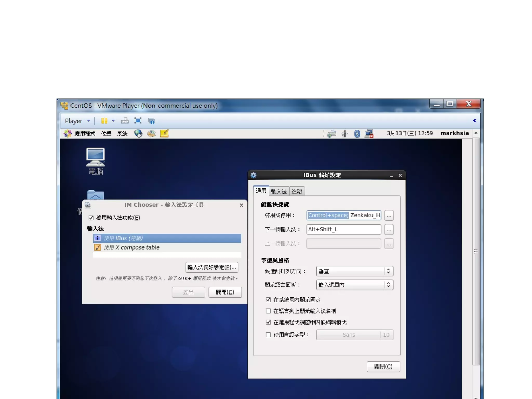Click the IBus preferences gear title icon

point(254,175)
